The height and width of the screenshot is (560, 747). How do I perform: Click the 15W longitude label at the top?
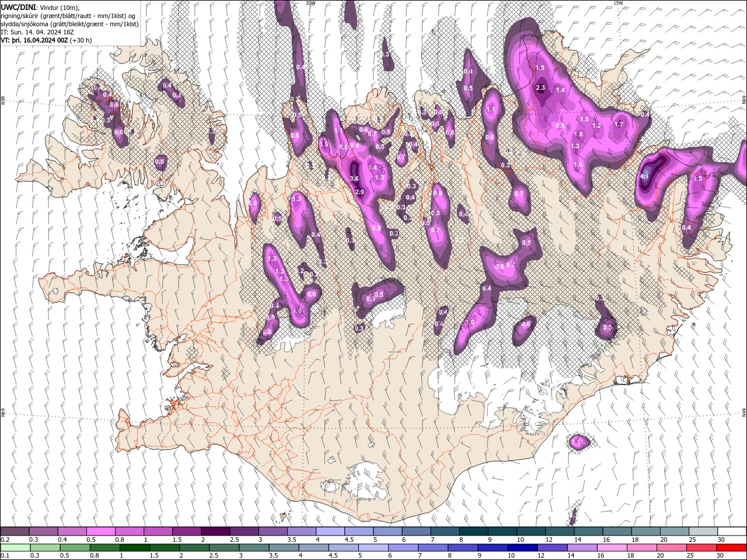(618, 3)
